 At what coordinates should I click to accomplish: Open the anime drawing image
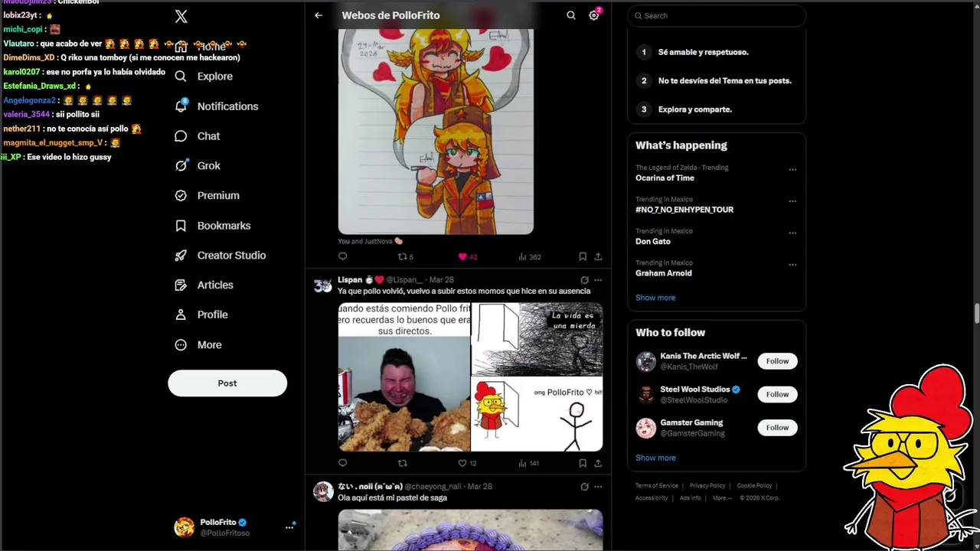coord(436,131)
